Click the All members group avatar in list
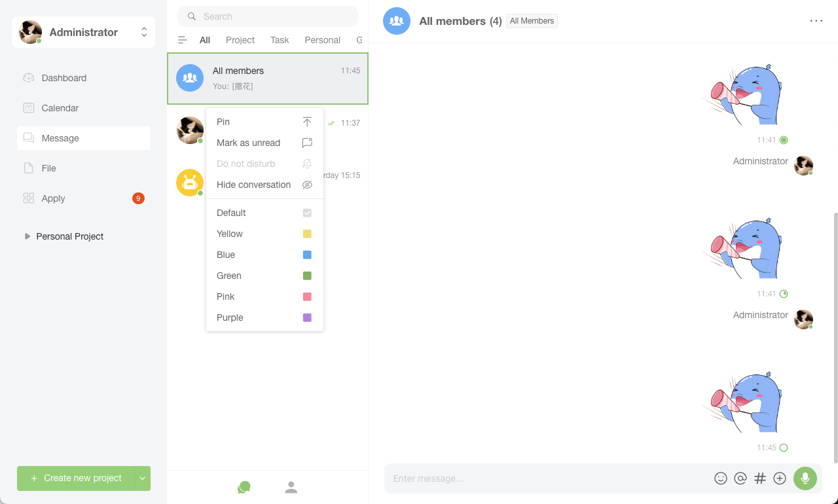 [x=190, y=78]
